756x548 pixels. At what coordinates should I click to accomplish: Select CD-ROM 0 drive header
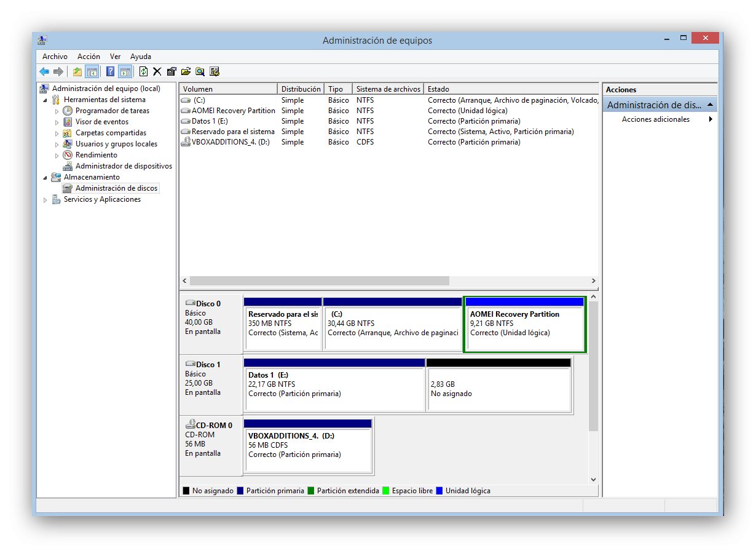coord(211,445)
